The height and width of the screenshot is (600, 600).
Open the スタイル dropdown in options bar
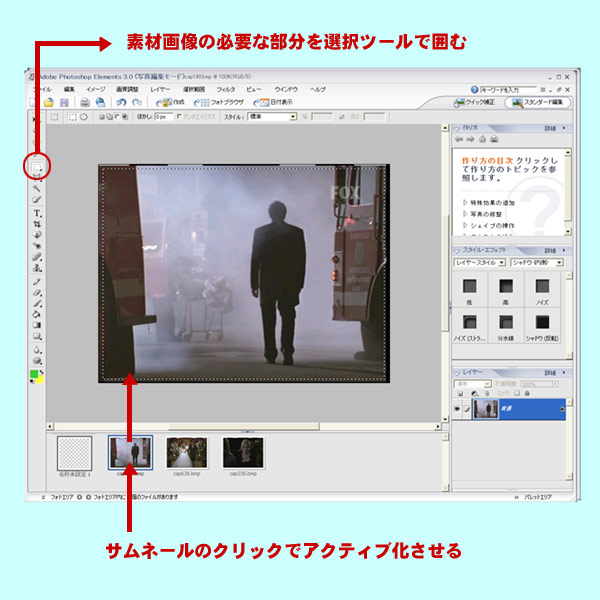pos(272,117)
